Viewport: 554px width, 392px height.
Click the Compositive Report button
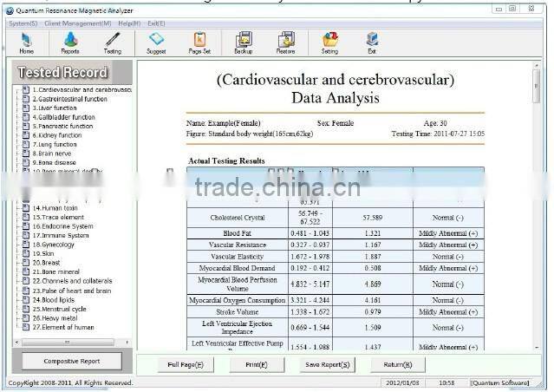pyautogui.click(x=72, y=362)
